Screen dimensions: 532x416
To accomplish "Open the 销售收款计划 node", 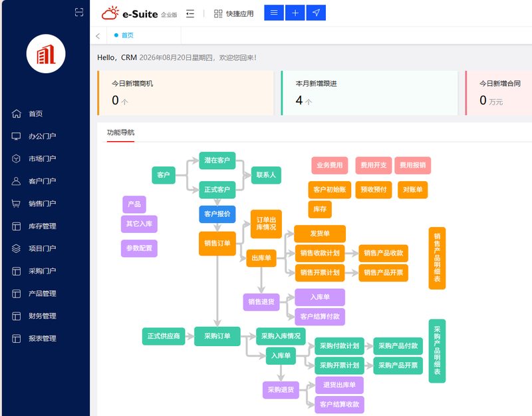I will pos(320,253).
